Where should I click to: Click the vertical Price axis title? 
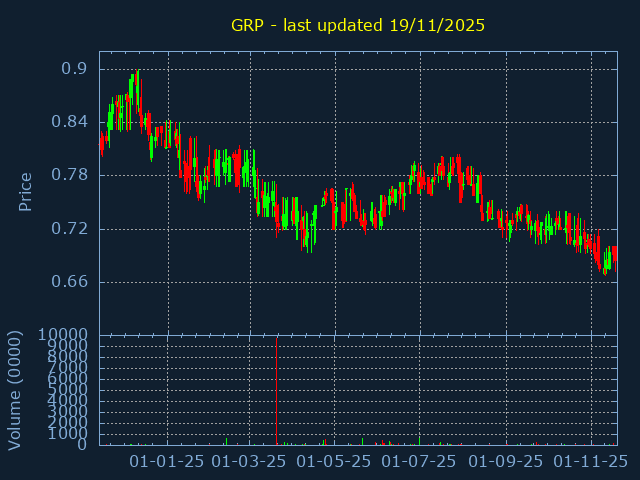tap(26, 191)
